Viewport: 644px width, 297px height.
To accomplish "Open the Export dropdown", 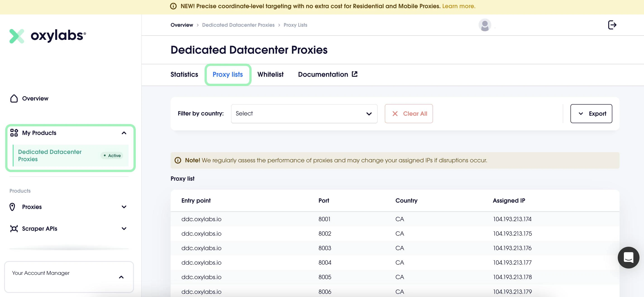I will pos(591,113).
